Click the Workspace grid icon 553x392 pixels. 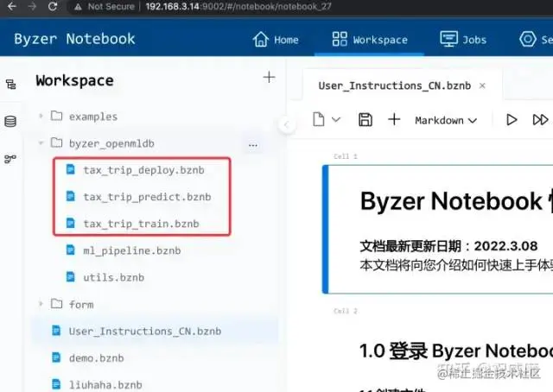(340, 39)
